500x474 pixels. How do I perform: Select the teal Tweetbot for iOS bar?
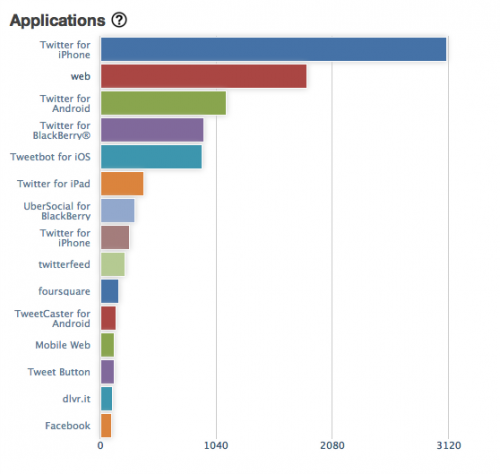click(x=151, y=157)
